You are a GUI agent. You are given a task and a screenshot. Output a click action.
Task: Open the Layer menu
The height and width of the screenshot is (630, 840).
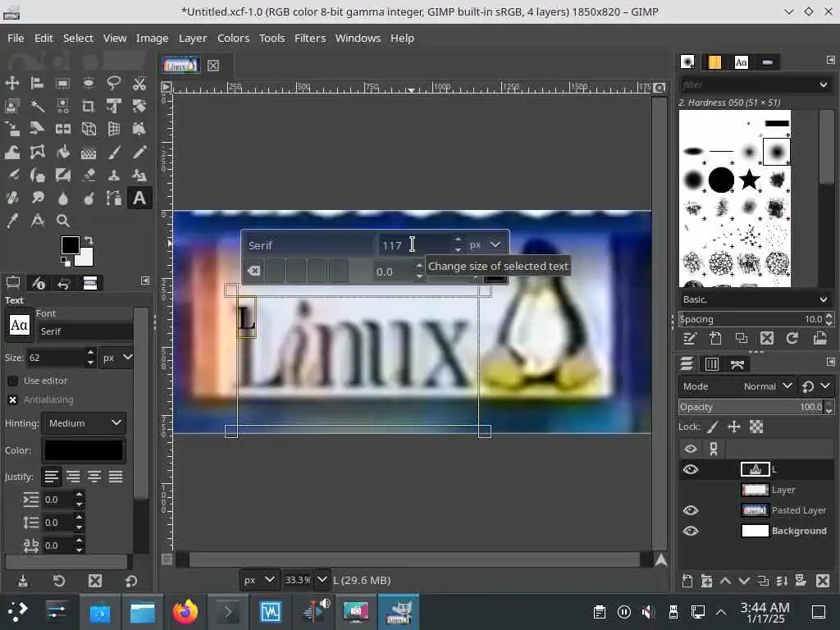193,38
